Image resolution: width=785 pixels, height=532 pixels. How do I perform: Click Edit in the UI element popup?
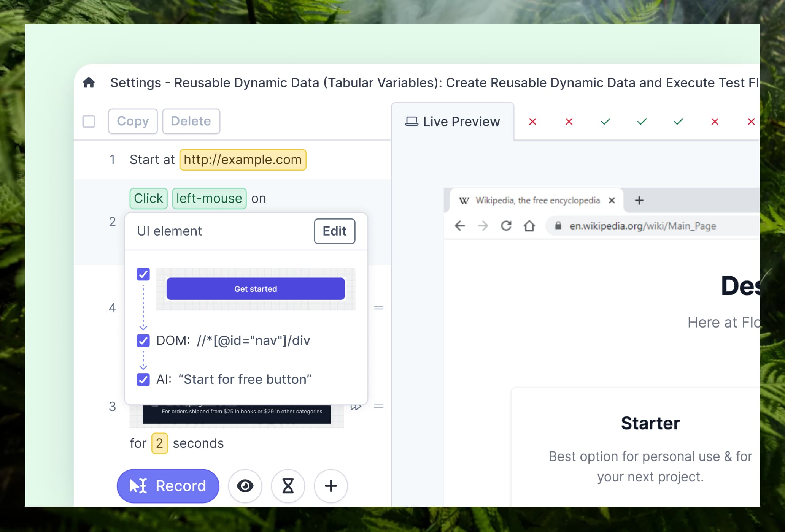click(335, 231)
